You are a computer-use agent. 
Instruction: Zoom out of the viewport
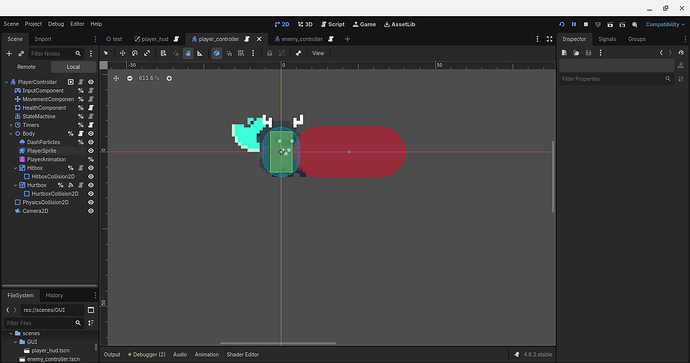tap(129, 78)
